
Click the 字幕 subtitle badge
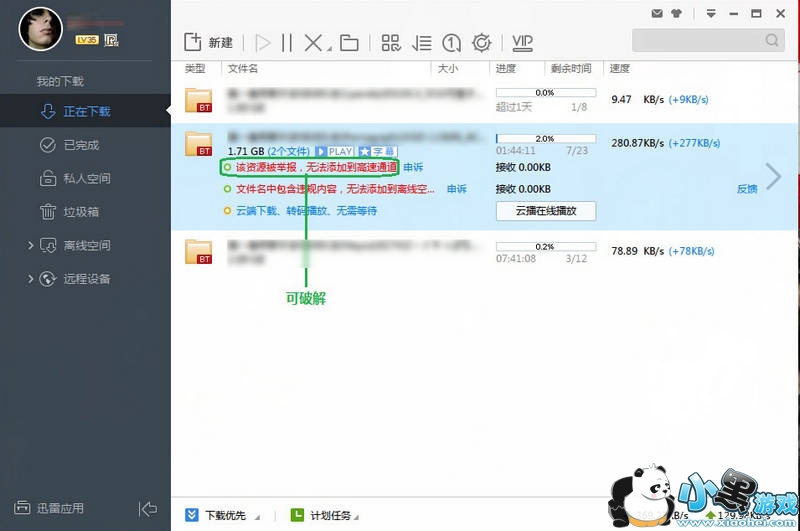[x=378, y=151]
